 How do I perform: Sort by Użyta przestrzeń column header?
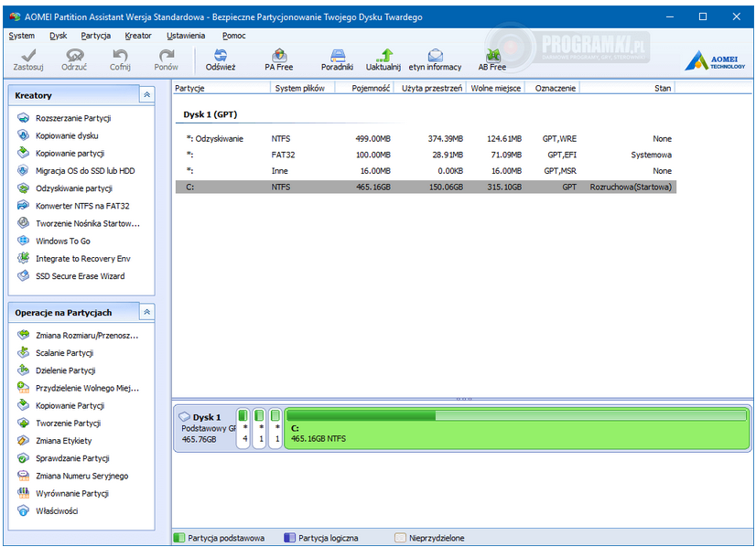[x=430, y=88]
